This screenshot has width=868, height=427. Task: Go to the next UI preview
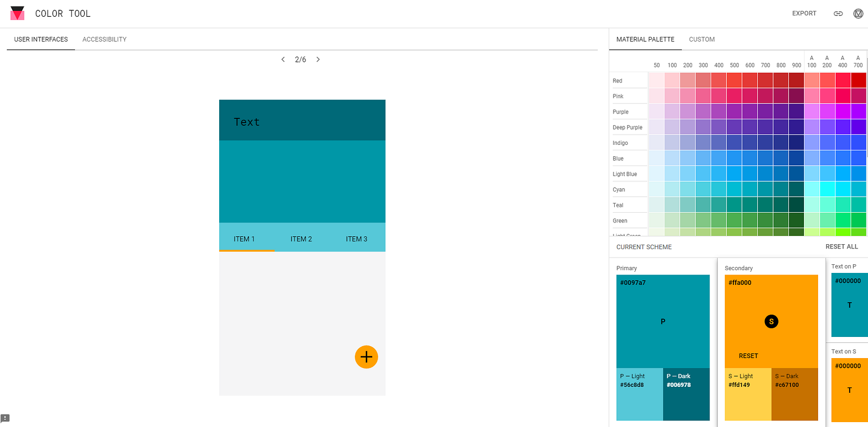[318, 60]
